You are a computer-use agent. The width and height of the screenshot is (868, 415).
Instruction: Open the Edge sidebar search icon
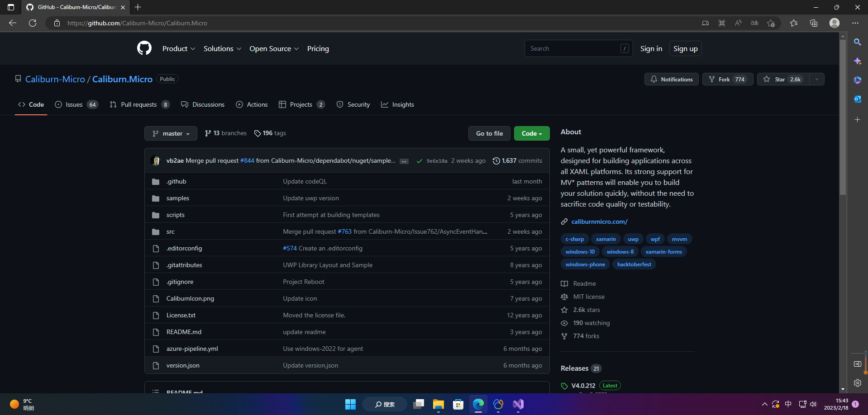[858, 42]
